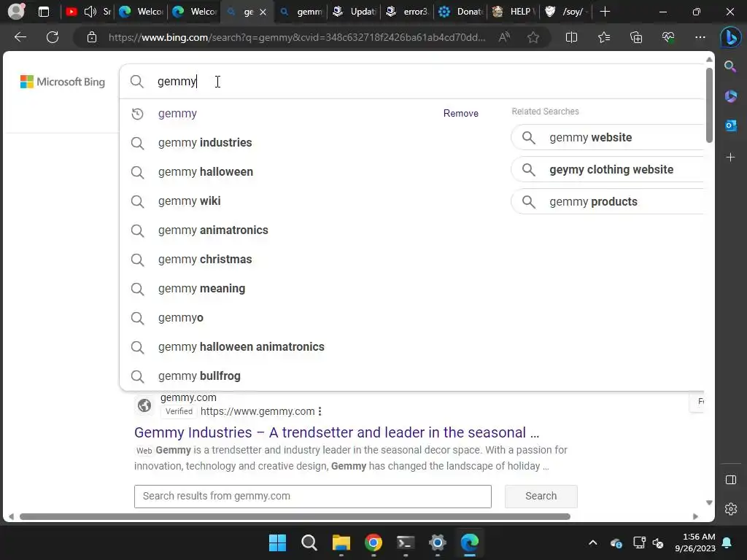
Task: Open a new browser tab
Action: [605, 12]
